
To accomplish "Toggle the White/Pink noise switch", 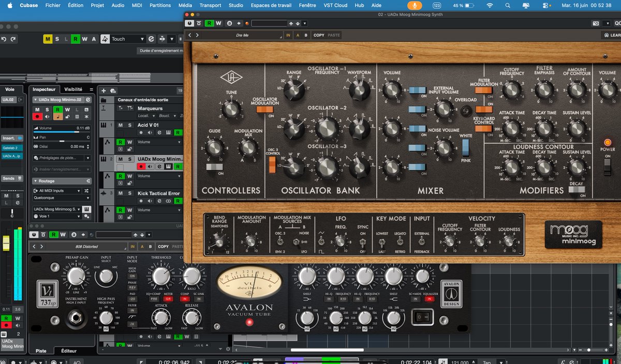I will [x=466, y=147].
